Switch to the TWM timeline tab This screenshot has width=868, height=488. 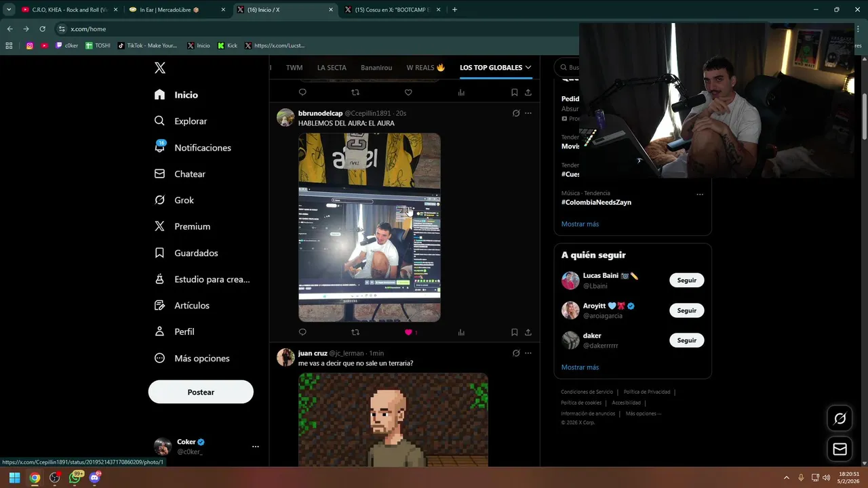294,68
